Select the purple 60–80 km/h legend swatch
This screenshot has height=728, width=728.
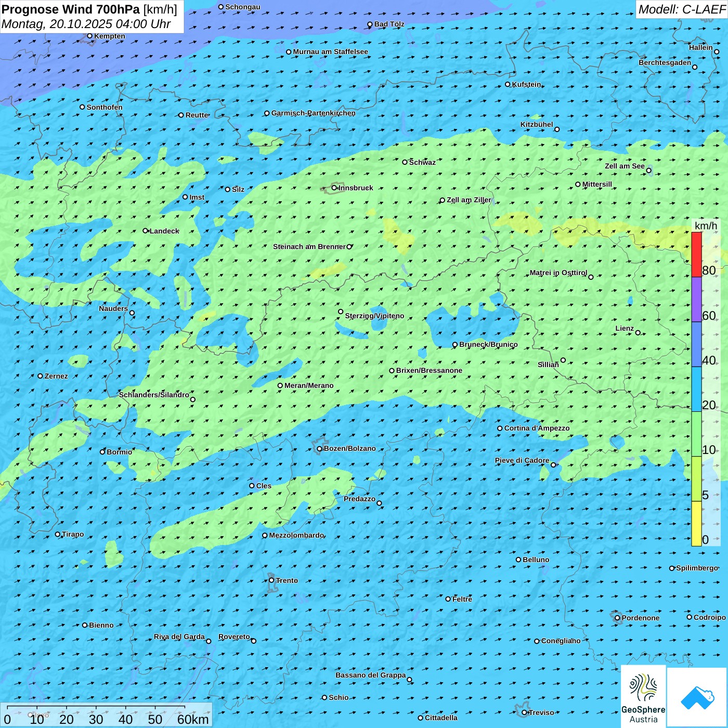[696, 299]
